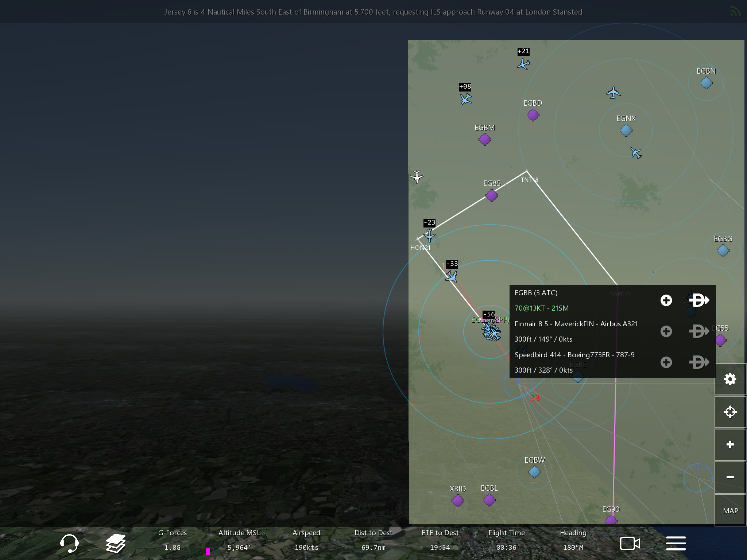Zoom in the map
The height and width of the screenshot is (560, 747).
[x=730, y=444]
